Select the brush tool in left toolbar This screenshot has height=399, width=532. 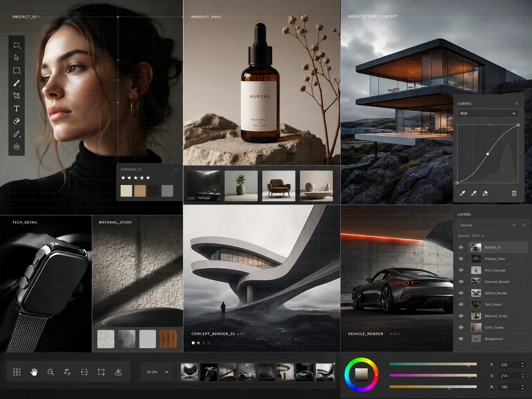click(17, 83)
